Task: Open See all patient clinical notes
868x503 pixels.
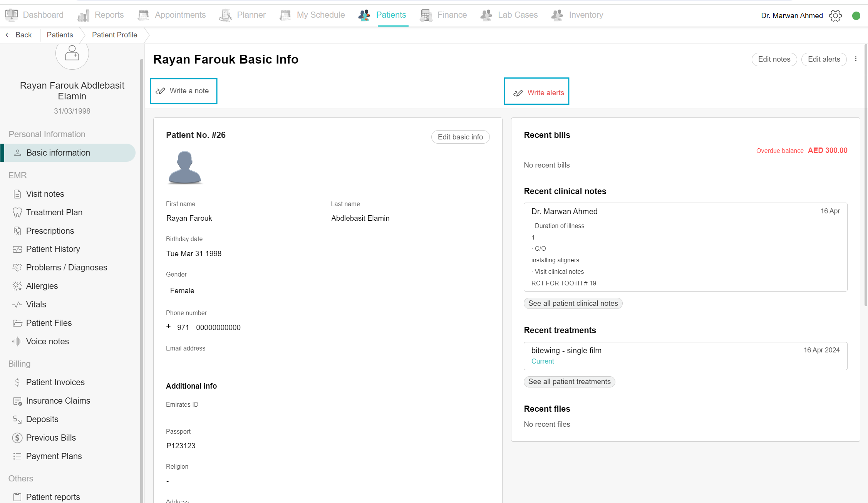Action: coord(573,303)
